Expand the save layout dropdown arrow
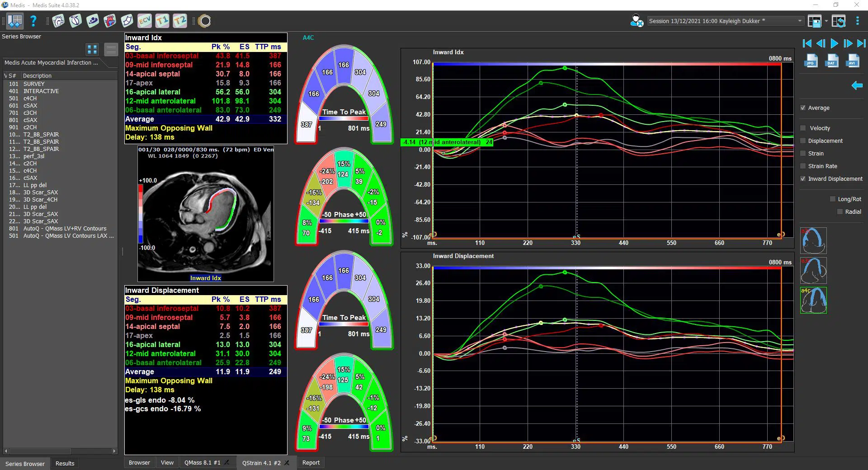 point(826,21)
